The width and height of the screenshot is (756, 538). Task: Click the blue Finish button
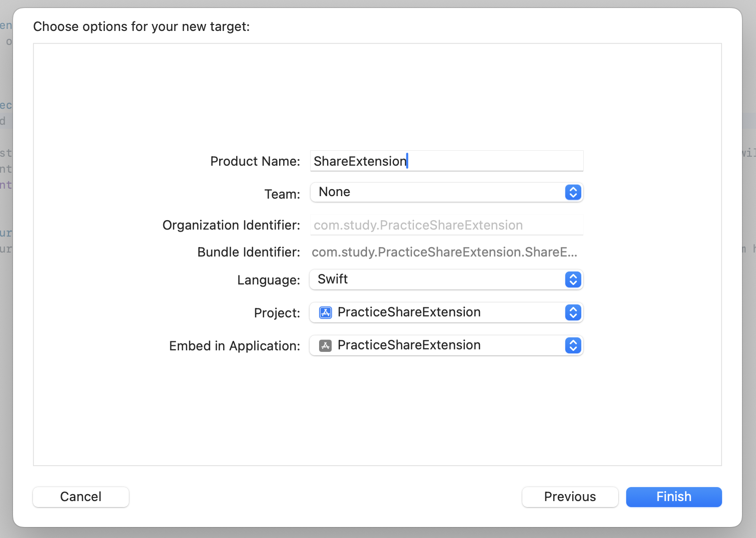(674, 497)
